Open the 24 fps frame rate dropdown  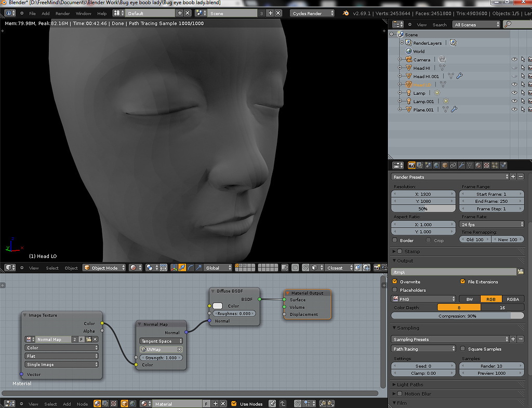click(491, 224)
